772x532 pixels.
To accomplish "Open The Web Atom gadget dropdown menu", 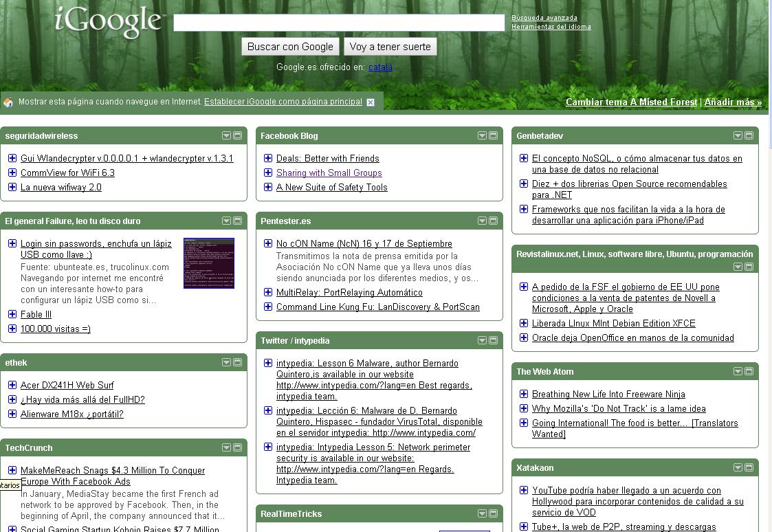I will click(x=738, y=371).
